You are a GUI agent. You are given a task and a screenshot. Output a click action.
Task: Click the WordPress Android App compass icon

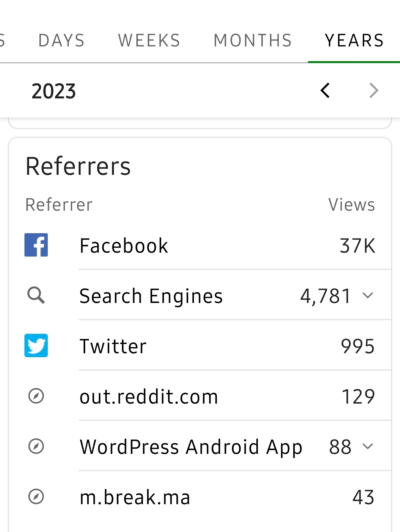click(x=36, y=446)
